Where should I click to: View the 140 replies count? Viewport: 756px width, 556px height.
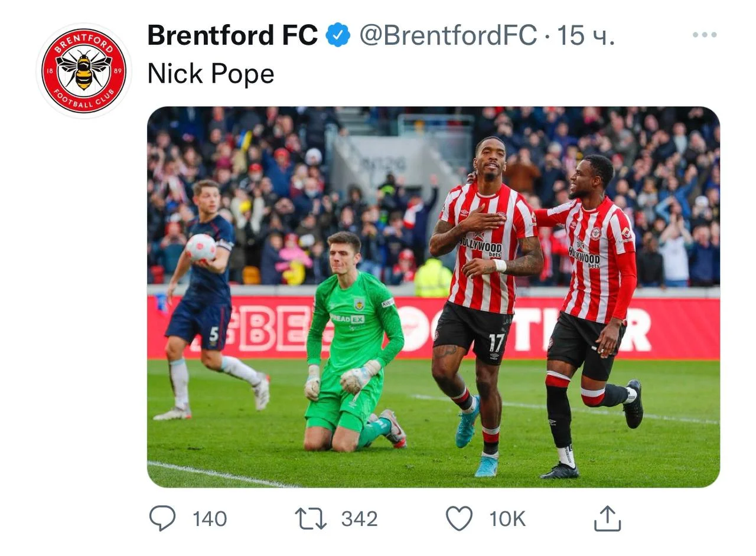210,519
